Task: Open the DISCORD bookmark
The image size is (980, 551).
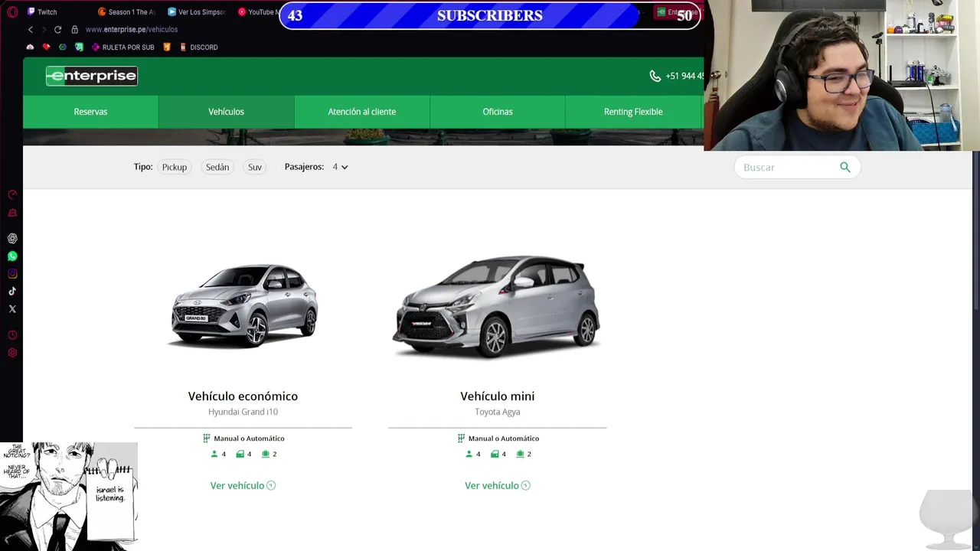Action: 198,47
